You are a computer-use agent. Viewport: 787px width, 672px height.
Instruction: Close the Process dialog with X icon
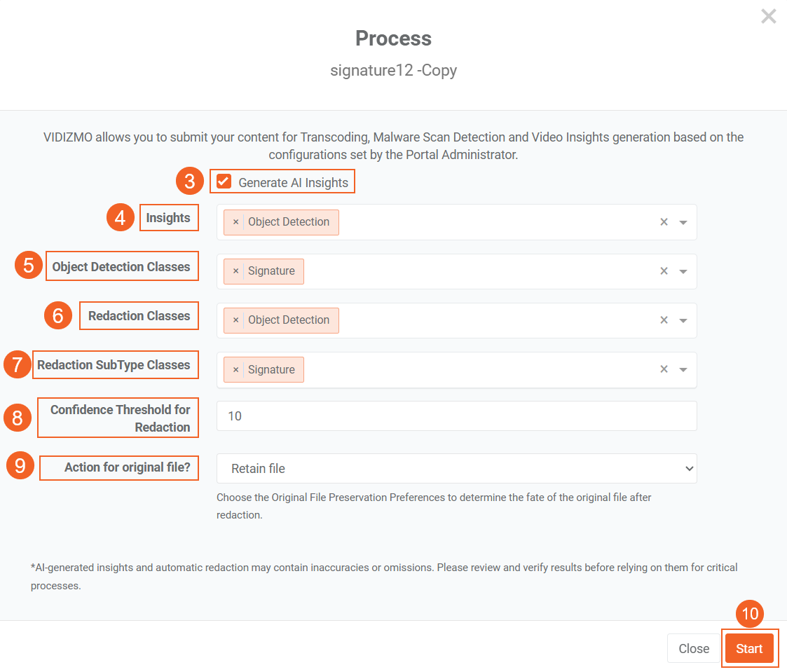(x=768, y=17)
